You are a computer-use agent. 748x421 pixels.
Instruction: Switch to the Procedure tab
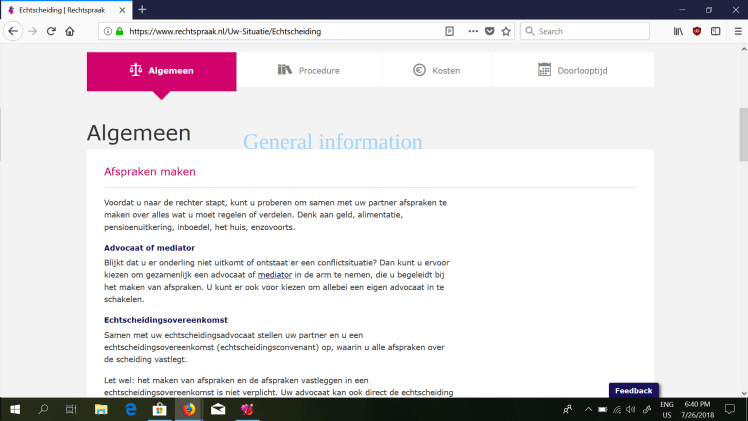[308, 71]
